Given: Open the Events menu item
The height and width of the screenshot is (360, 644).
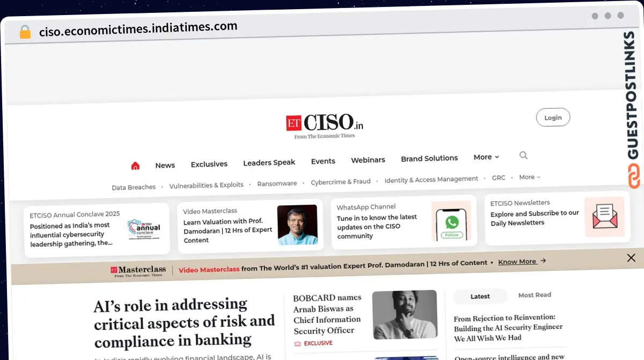Looking at the screenshot, I should [x=323, y=161].
